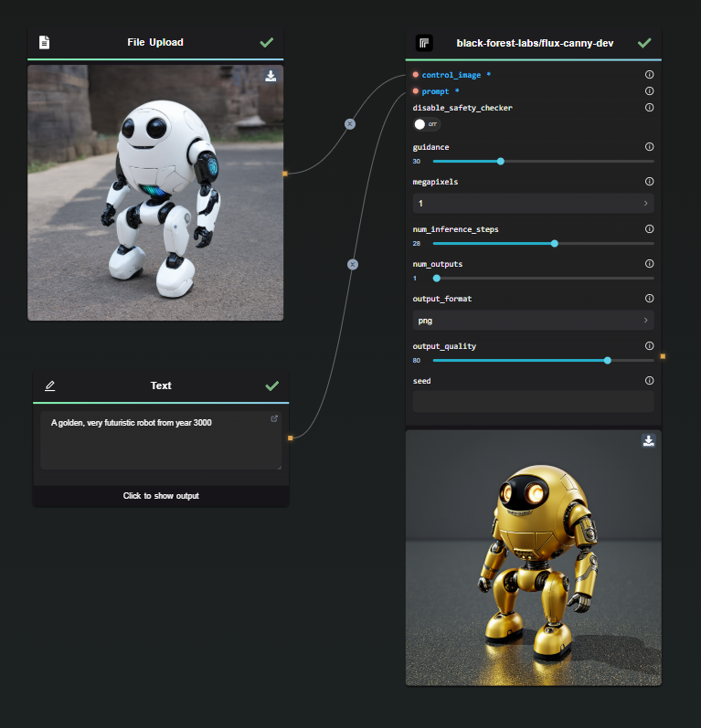Image resolution: width=701 pixels, height=728 pixels.
Task: Click the Text node output port
Action: 291,438
